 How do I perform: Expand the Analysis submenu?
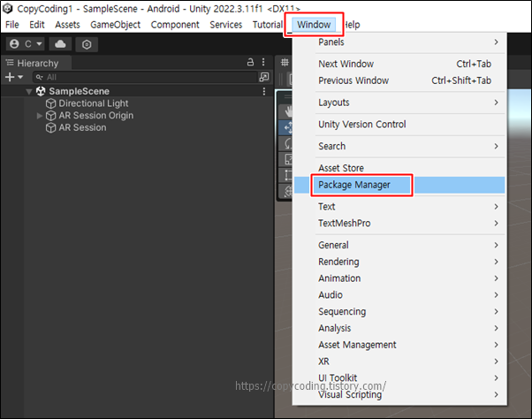399,328
